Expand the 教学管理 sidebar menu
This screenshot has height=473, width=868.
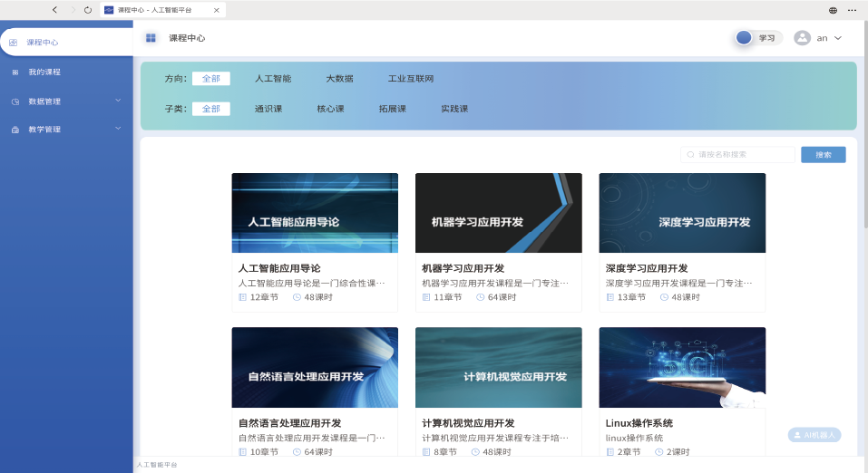(118, 129)
